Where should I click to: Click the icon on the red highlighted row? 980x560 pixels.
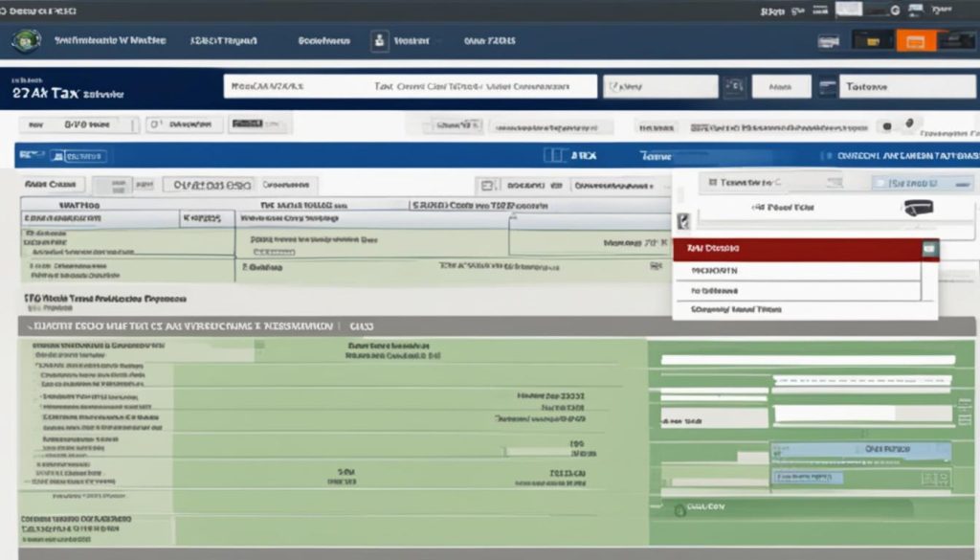(x=928, y=249)
